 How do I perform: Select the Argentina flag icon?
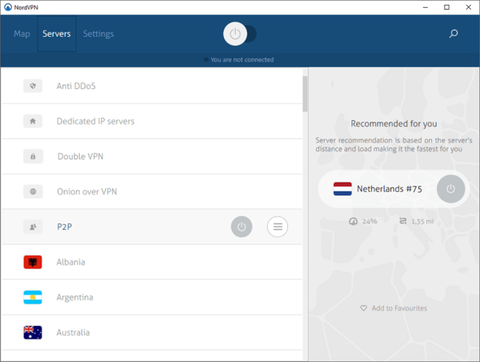tap(33, 297)
